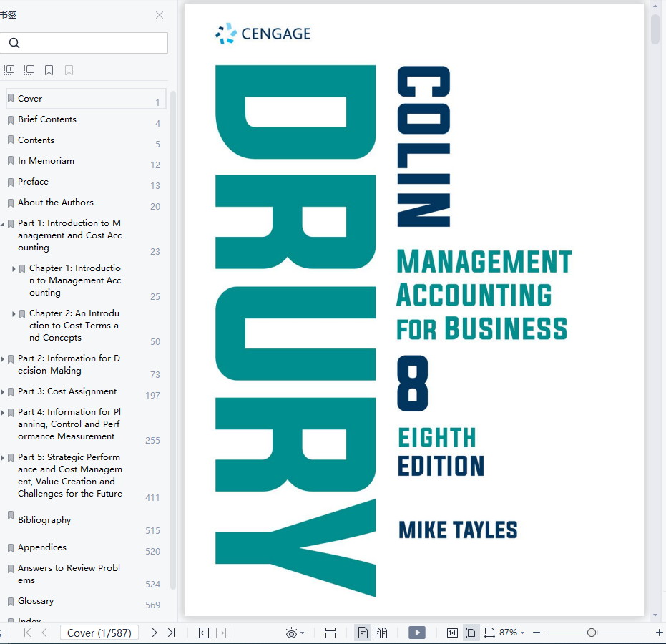Screen dimensions: 666x644
Task: Expand Chapter 1 bookmark branch
Action: point(14,269)
